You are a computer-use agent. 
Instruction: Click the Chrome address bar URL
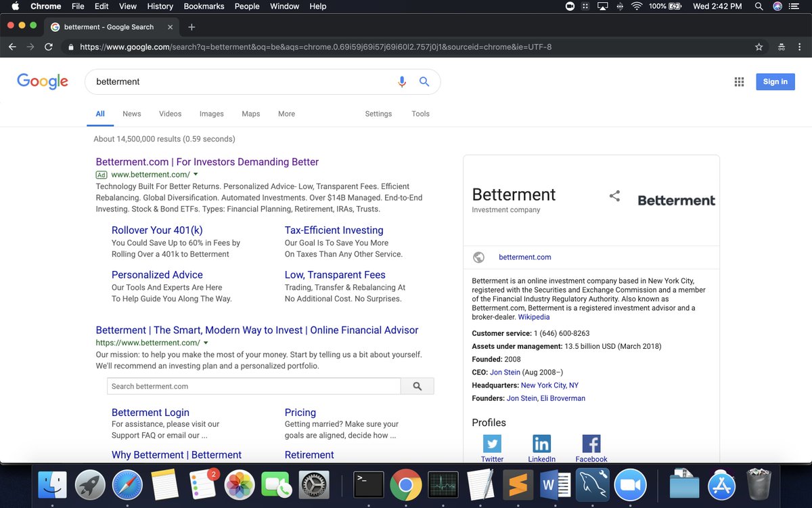(x=315, y=47)
